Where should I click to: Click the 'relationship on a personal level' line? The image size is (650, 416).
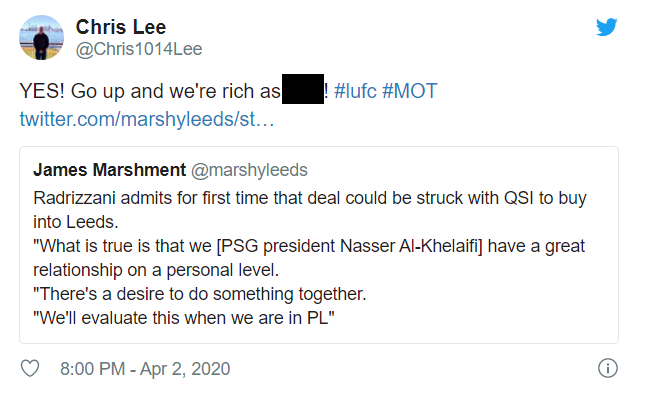point(155,270)
